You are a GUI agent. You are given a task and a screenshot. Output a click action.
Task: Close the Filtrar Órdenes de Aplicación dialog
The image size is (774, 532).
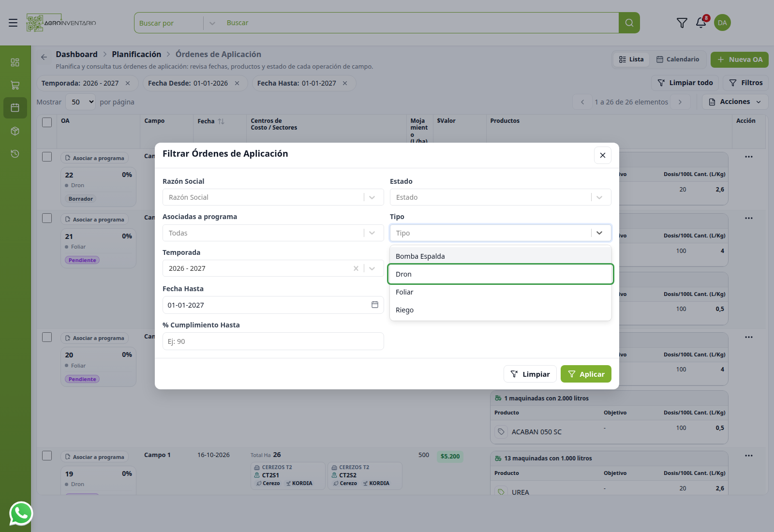click(x=603, y=155)
